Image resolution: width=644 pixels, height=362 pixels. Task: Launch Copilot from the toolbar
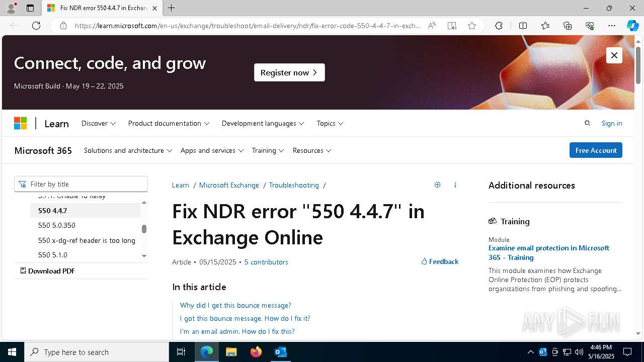[632, 26]
